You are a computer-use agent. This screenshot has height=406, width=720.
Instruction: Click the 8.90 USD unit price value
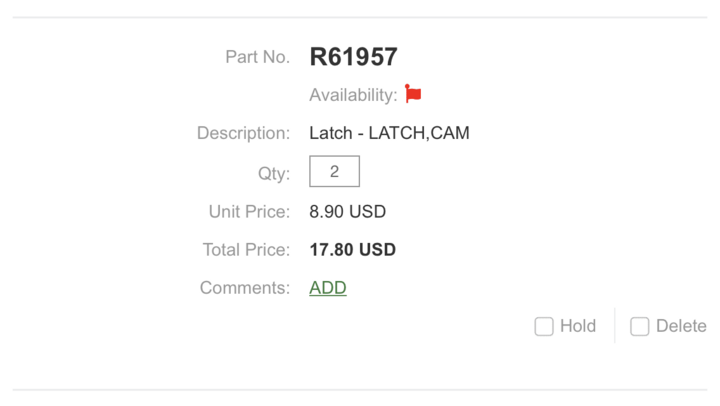pyautogui.click(x=348, y=212)
